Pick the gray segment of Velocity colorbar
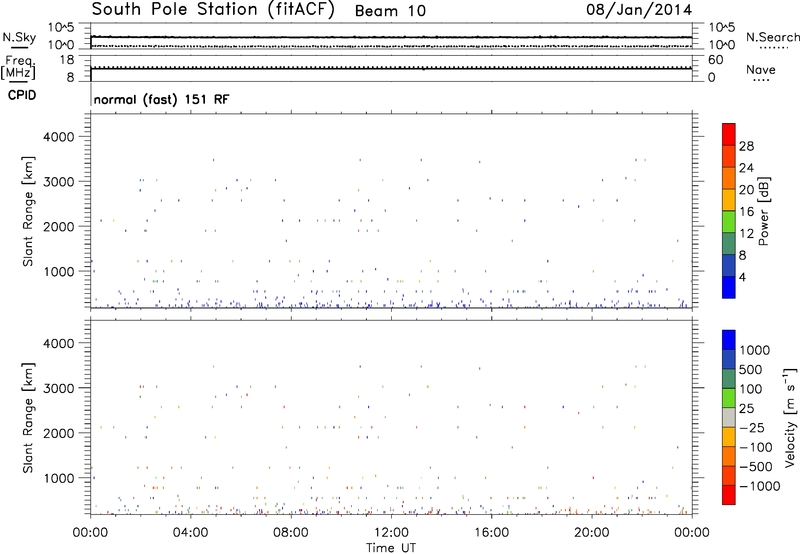 [729, 418]
